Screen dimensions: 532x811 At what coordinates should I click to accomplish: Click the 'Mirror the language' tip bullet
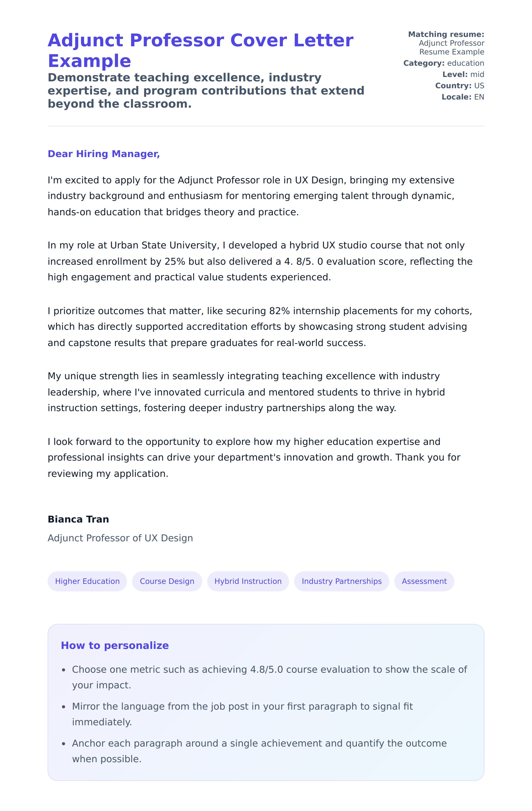pyautogui.click(x=242, y=714)
